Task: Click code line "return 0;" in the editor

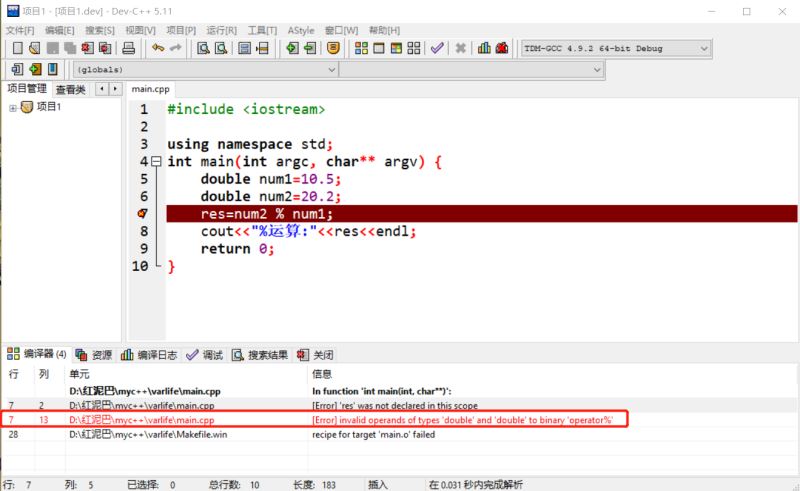Action: coord(237,249)
